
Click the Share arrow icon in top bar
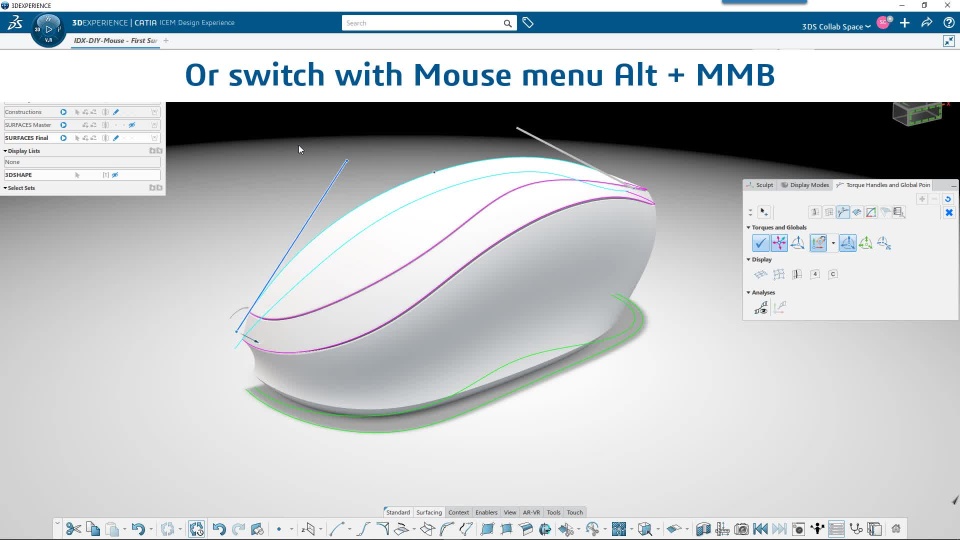tap(927, 23)
